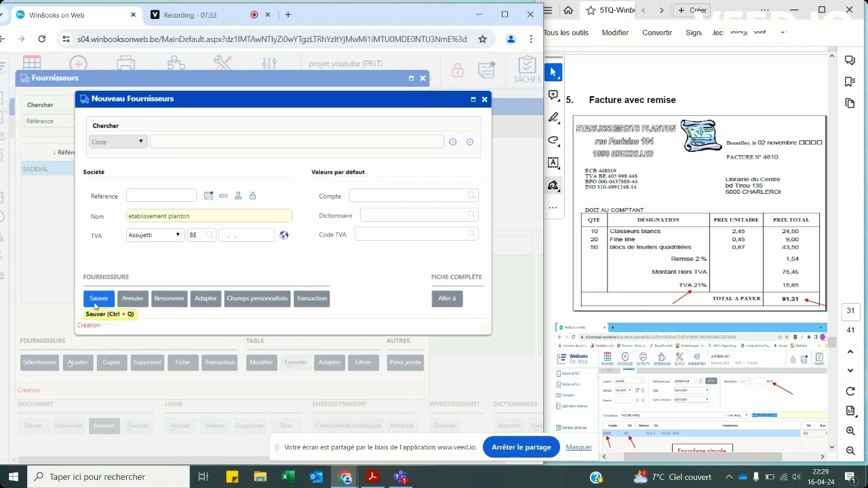The width and height of the screenshot is (868, 488).
Task: Open the Convertir menu in Acrobat
Action: 657,33
